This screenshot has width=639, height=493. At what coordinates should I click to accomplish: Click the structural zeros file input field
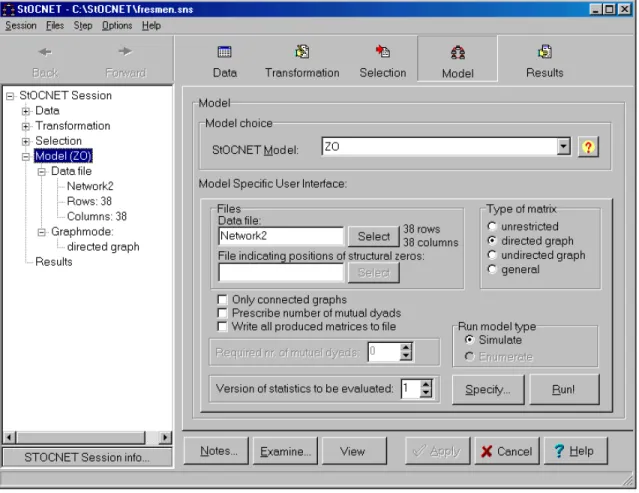(x=281, y=272)
